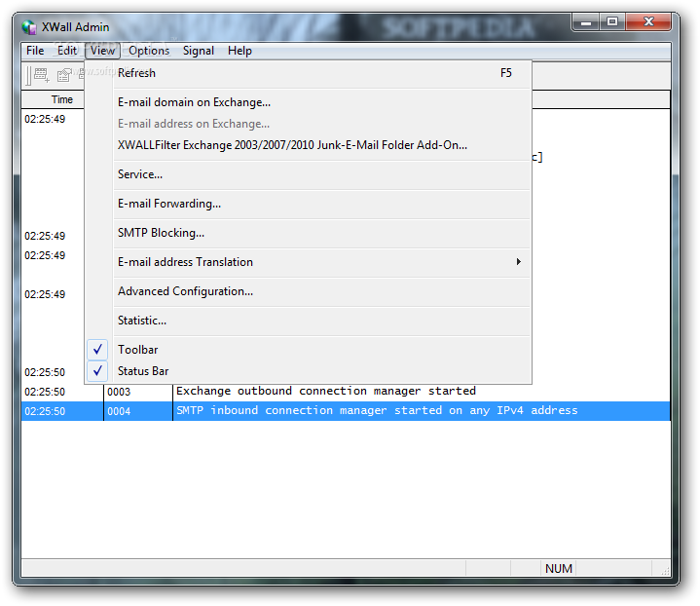Open Advanced Configuration... dialog
This screenshot has height=606, width=700.
(309, 291)
